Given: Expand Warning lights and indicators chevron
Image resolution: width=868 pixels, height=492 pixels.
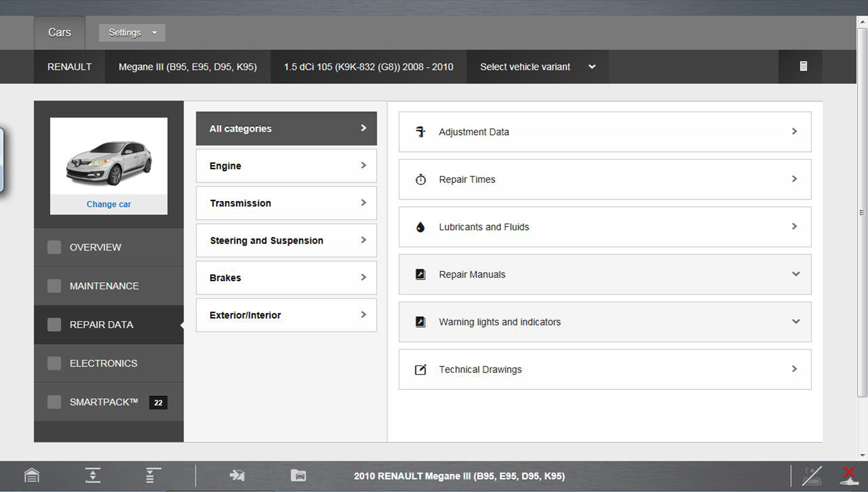Looking at the screenshot, I should pyautogui.click(x=796, y=322).
